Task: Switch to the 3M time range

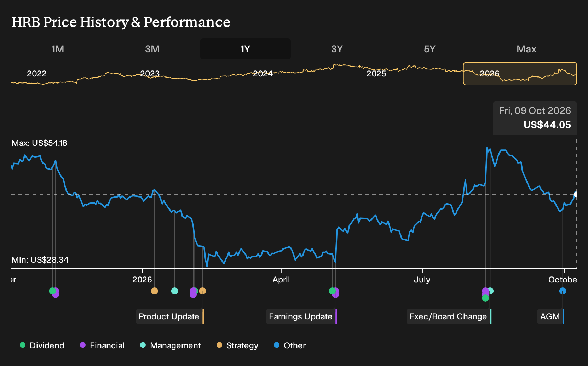Action: click(152, 49)
